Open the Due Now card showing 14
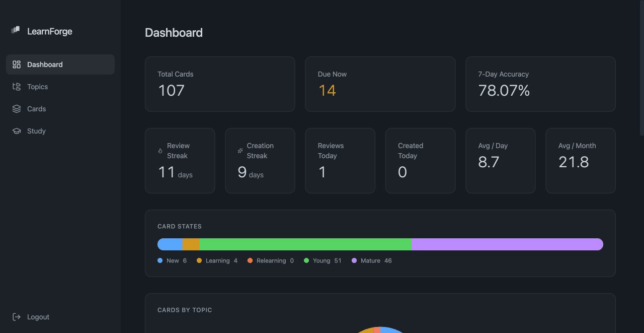The image size is (644, 333). (380, 84)
